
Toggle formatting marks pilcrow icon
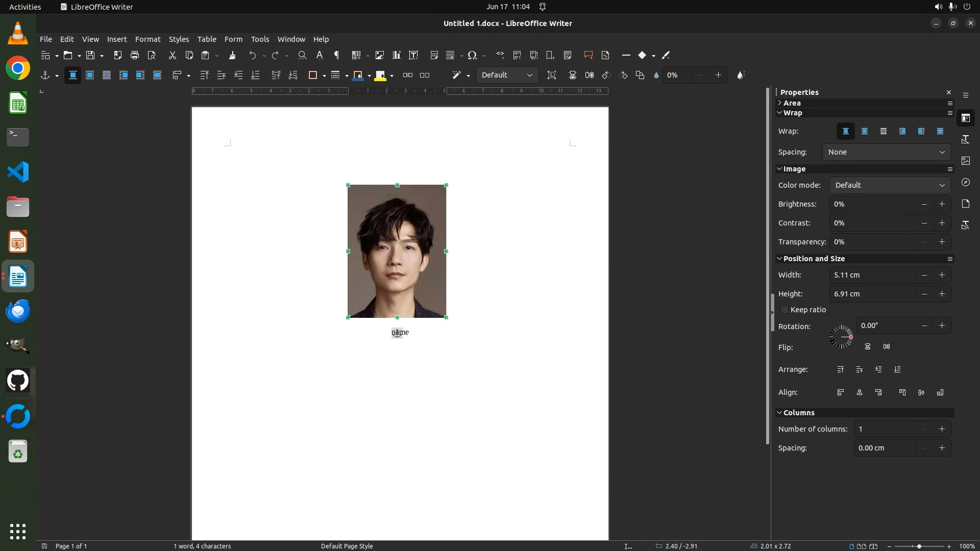coord(336,55)
